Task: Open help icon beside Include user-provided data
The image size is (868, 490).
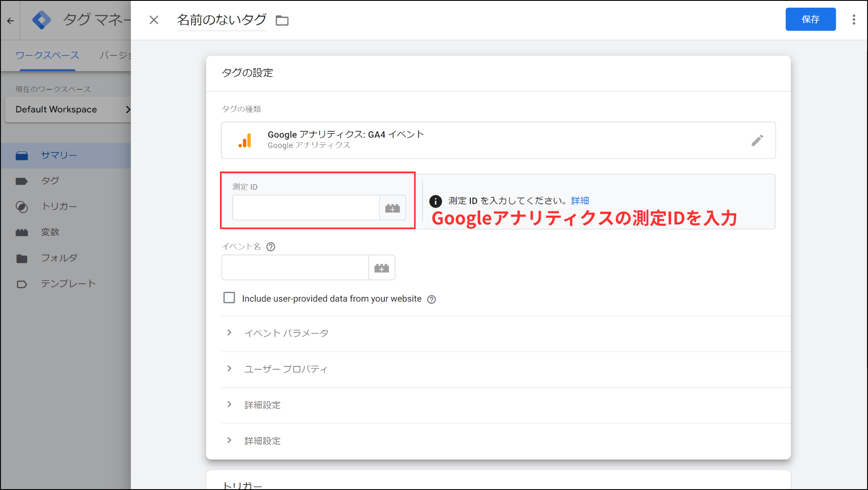Action: [431, 299]
